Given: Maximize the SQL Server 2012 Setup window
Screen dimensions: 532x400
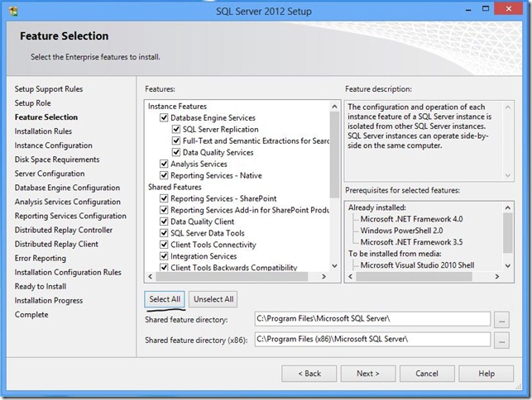Looking at the screenshot, I should (486, 9).
